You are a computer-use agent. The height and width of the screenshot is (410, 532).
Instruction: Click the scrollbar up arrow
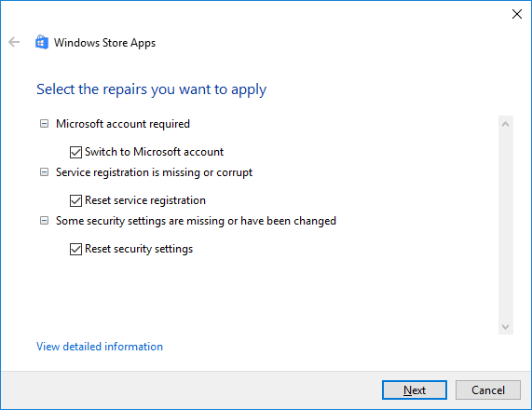[505, 124]
